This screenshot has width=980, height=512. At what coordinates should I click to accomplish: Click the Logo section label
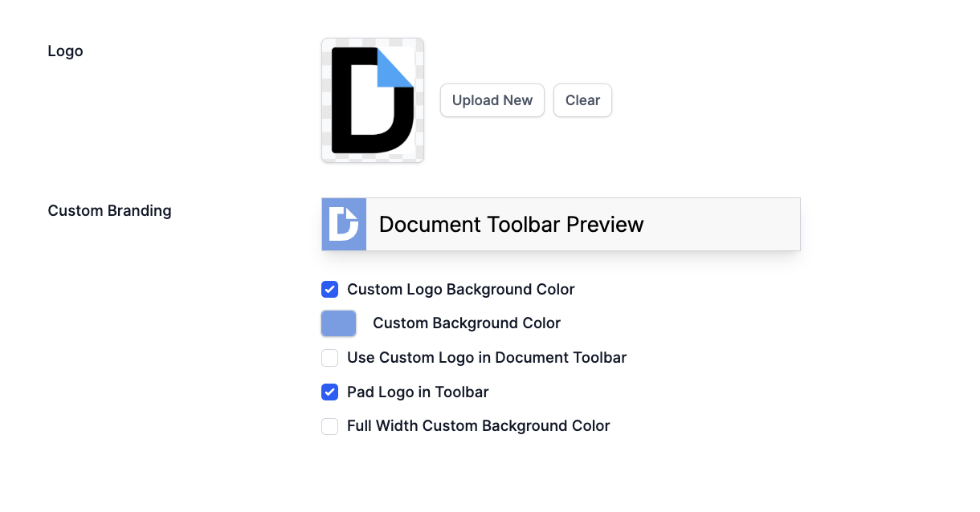pyautogui.click(x=65, y=51)
